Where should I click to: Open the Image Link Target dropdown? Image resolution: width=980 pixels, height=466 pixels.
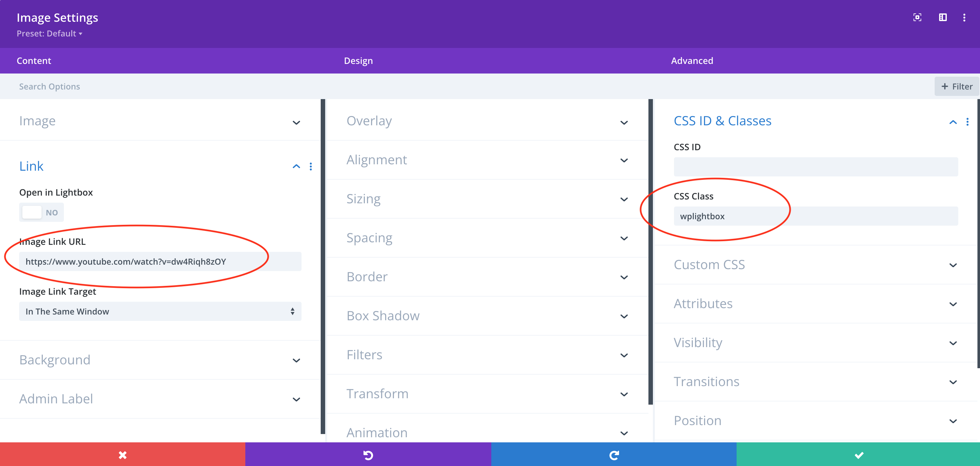(160, 311)
